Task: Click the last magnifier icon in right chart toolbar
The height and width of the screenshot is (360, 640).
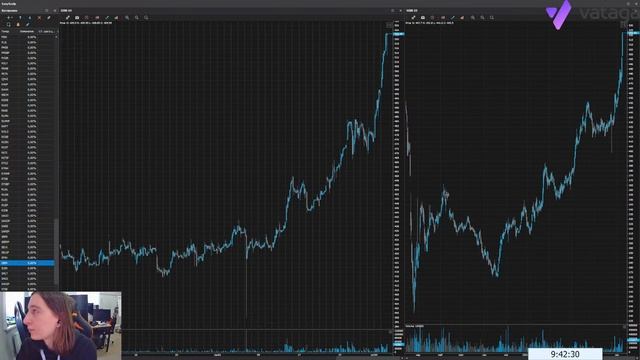Action: coord(492,18)
